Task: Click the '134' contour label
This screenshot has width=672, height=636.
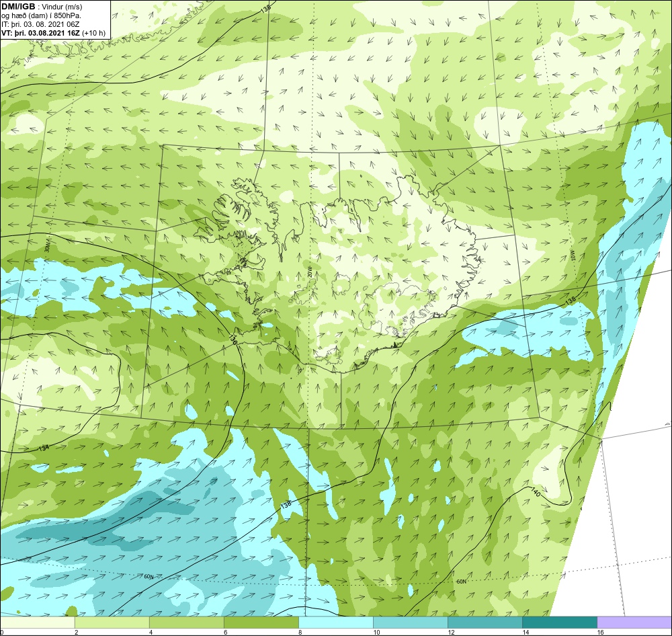Action: pos(43,448)
